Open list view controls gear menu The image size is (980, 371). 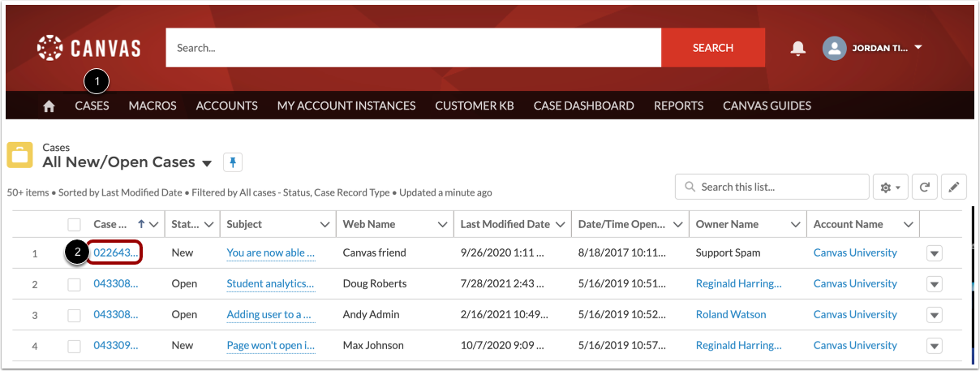890,187
